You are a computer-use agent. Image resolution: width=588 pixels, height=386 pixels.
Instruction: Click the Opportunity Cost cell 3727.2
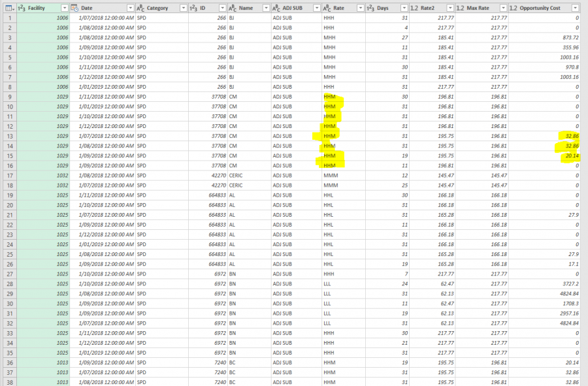pyautogui.click(x=544, y=283)
